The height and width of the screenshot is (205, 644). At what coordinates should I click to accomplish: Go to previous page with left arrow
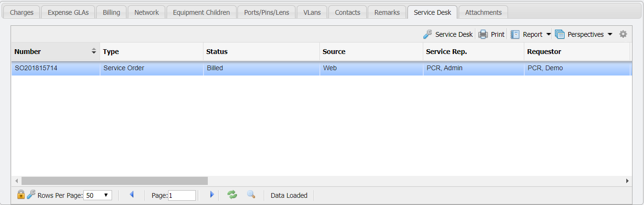pyautogui.click(x=132, y=194)
